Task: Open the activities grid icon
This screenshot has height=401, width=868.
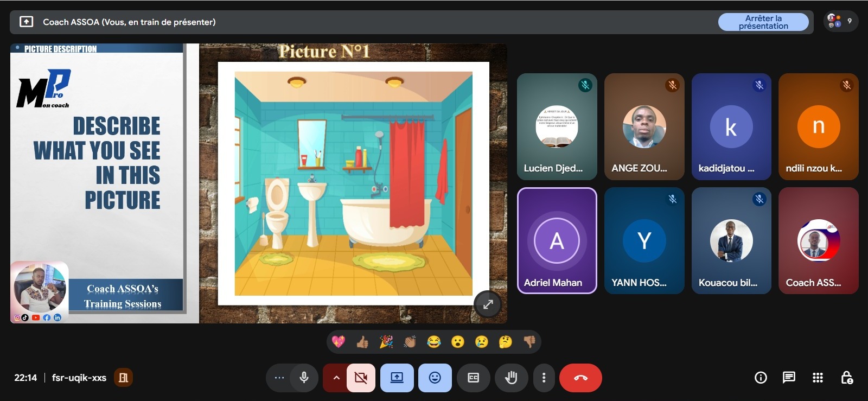Action: (818, 378)
